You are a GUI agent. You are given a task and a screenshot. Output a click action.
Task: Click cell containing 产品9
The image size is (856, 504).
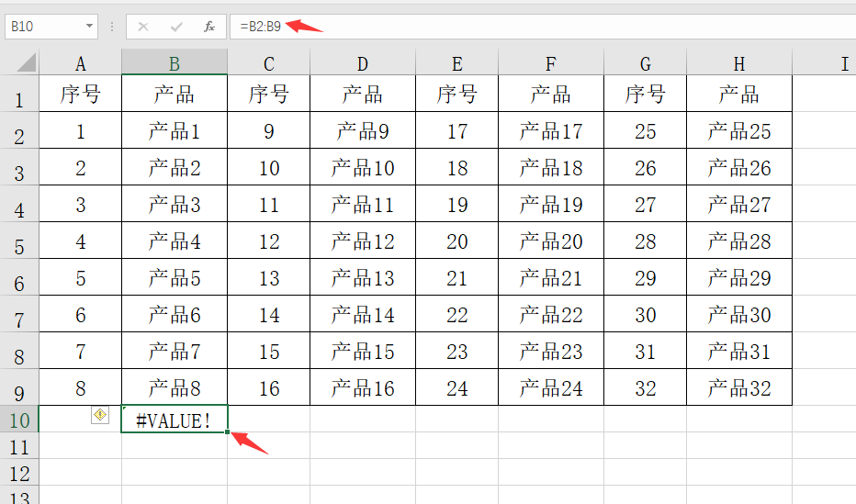click(363, 130)
